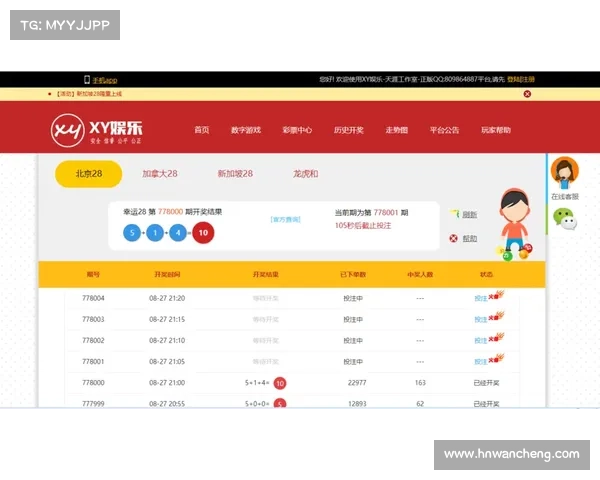
Task: Select the 北京28 tab
Action: (x=89, y=174)
